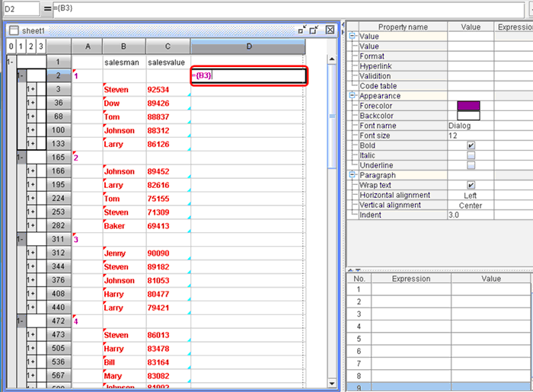Select the Format property row
Viewport: 533px width, 392px height.
tap(403, 56)
